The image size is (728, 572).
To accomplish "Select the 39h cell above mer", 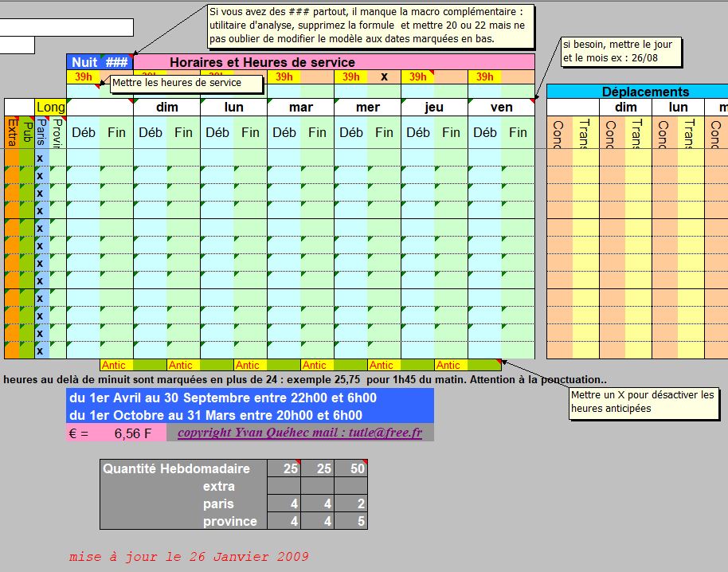I will tap(350, 76).
